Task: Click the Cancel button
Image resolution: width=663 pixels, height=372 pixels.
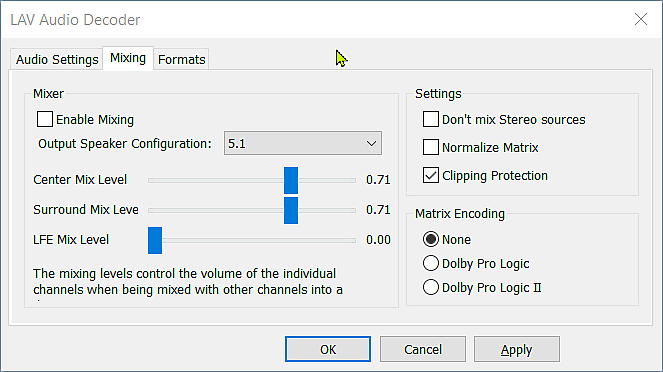Action: pyautogui.click(x=423, y=349)
